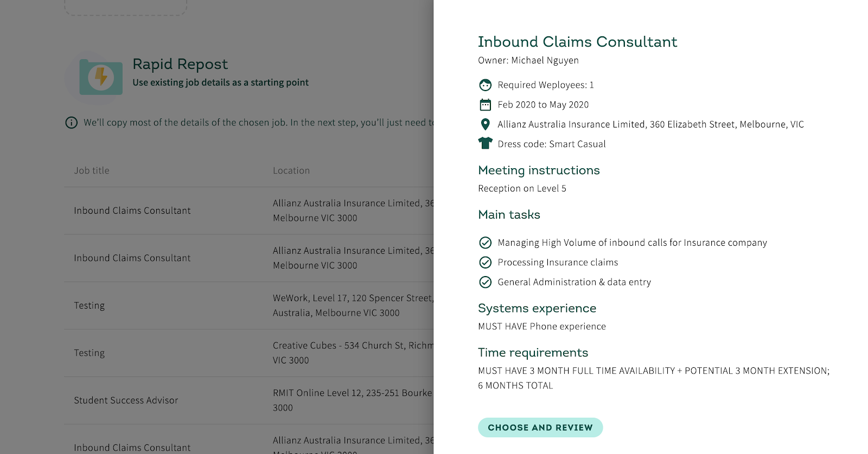Click the calendar icon next to Feb 2020
The width and height of the screenshot is (868, 454).
pyautogui.click(x=485, y=105)
